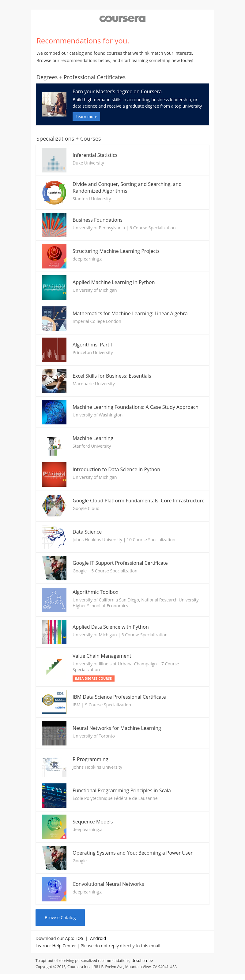
Task: Click the Google Cloud hexagon course icon
Action: (54, 506)
